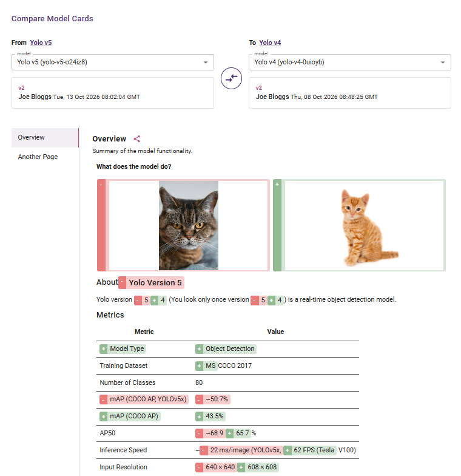
Task: Open the Yolo v5 link
Action: [41, 42]
